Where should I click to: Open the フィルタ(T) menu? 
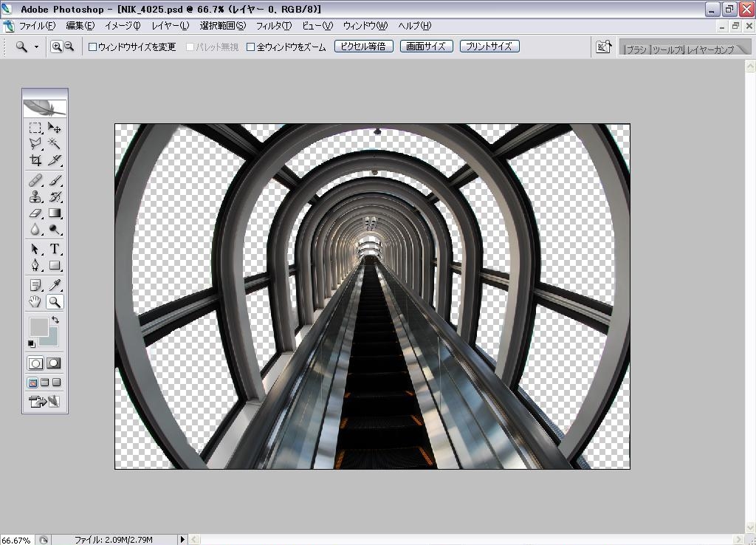273,26
